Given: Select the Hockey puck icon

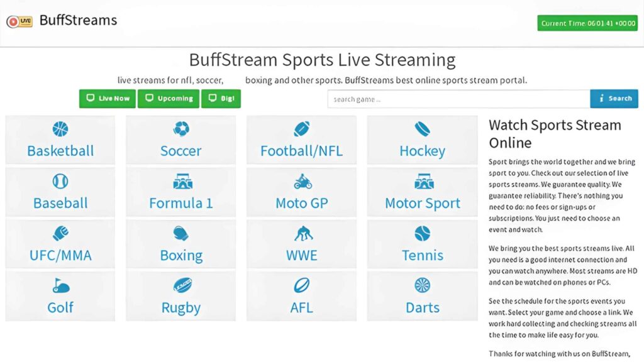Looking at the screenshot, I should point(422,128).
